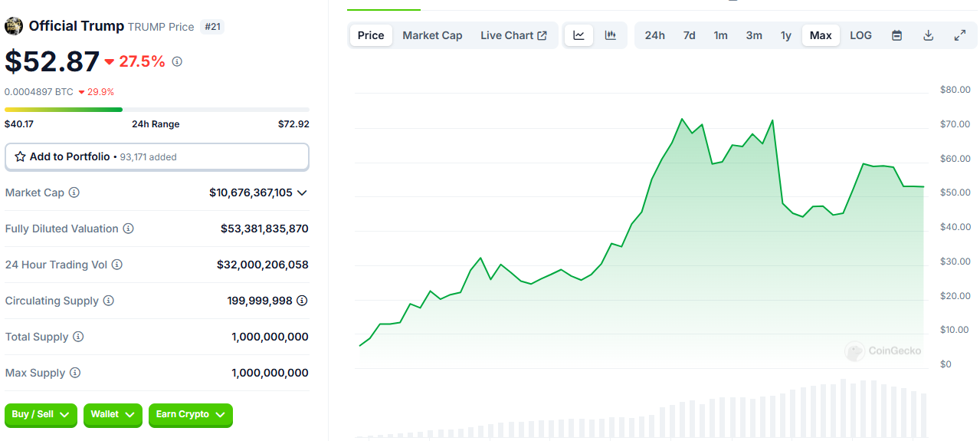Show Max Supply info icon
Screen dimensions: 980x441
[75, 373]
